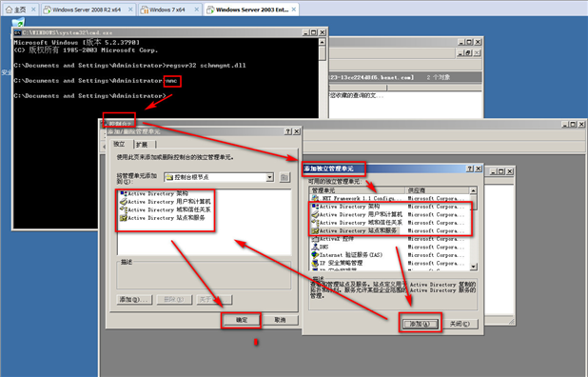Click 确定 to confirm snap-ins
Screen dimensions: 588x377
pos(242,320)
